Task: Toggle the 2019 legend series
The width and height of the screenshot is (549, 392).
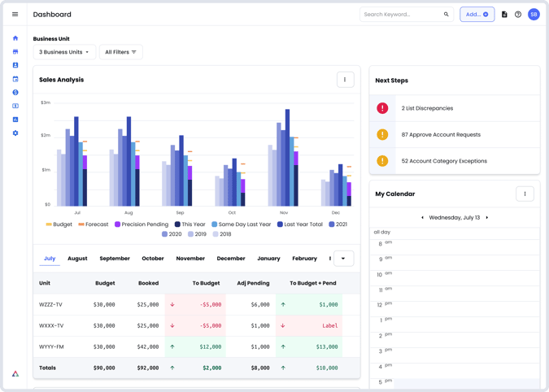Action: [x=197, y=234]
